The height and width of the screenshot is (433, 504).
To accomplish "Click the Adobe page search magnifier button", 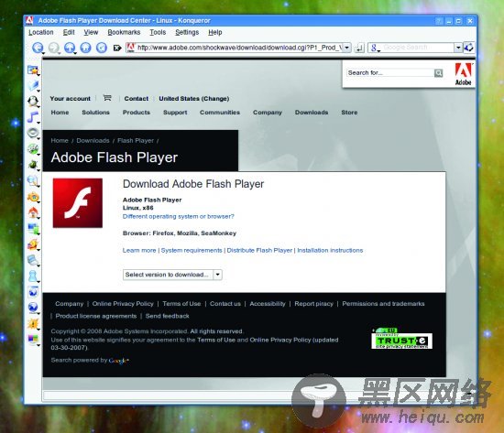I will coord(438,73).
